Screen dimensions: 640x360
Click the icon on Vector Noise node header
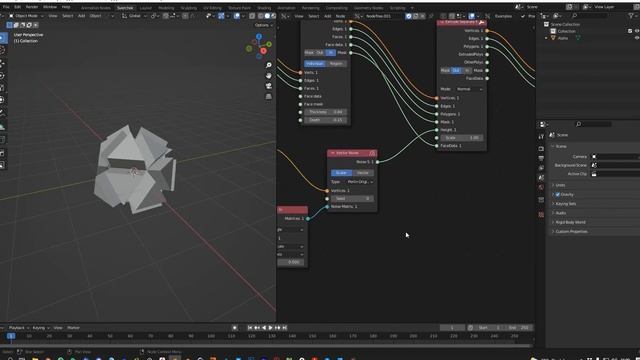372,153
